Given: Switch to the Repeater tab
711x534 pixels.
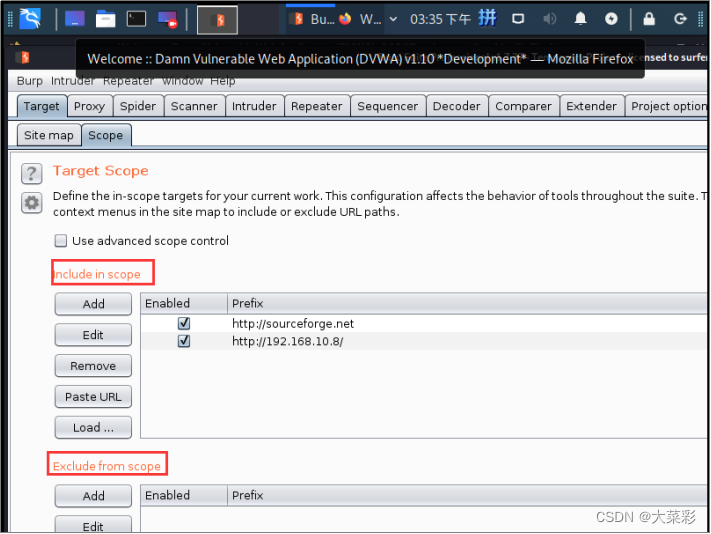Looking at the screenshot, I should coord(317,106).
